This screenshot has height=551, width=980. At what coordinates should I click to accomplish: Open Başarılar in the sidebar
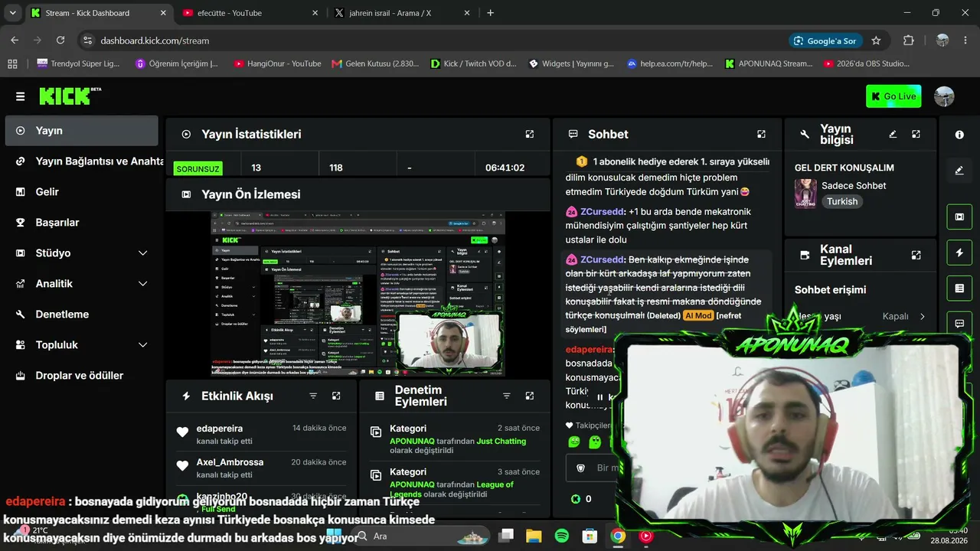[x=82, y=223]
